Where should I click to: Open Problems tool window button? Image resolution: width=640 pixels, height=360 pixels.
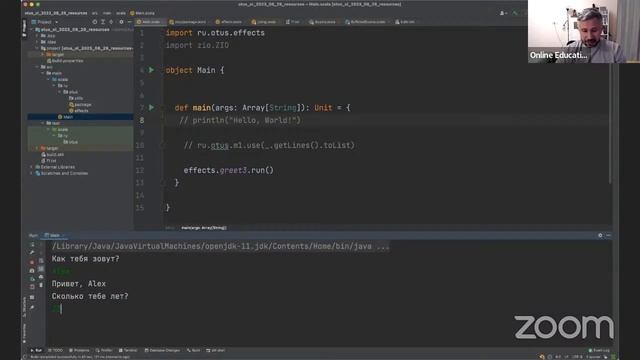[79, 350]
